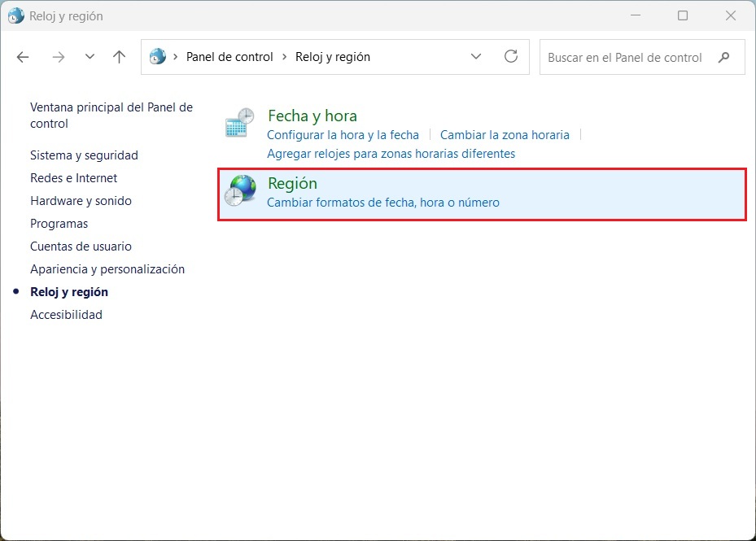Open the address bar dropdown chevron

click(476, 57)
